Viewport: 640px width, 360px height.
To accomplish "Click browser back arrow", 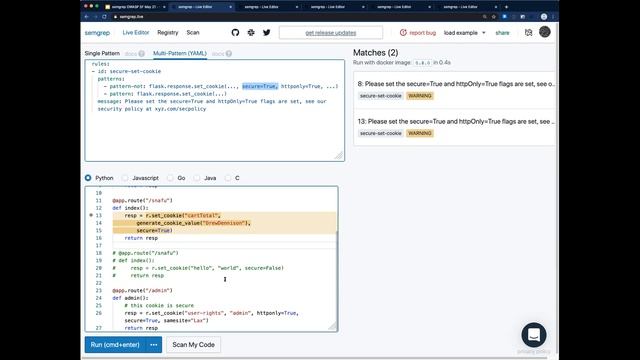I will pyautogui.click(x=87, y=17).
